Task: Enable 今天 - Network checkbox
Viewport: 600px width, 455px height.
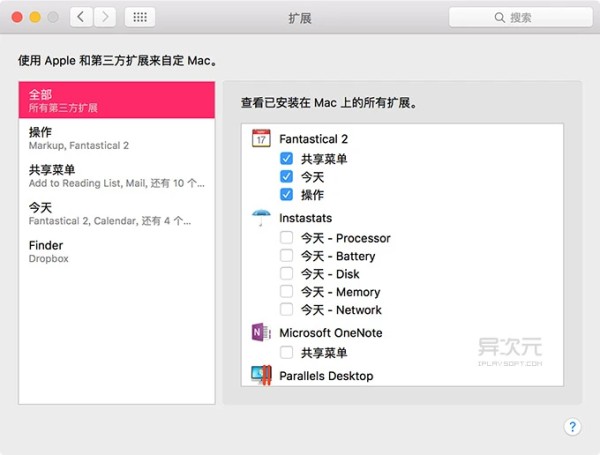Action: (x=286, y=310)
